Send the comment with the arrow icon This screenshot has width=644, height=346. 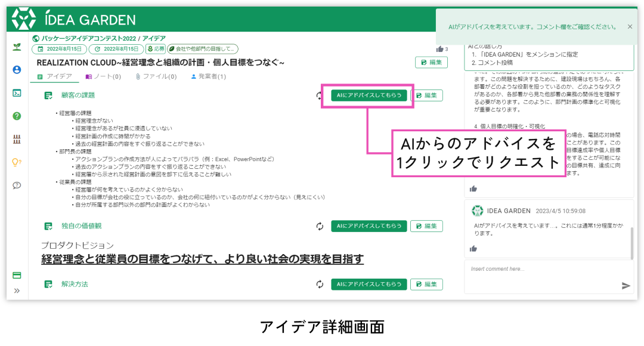[x=626, y=286]
